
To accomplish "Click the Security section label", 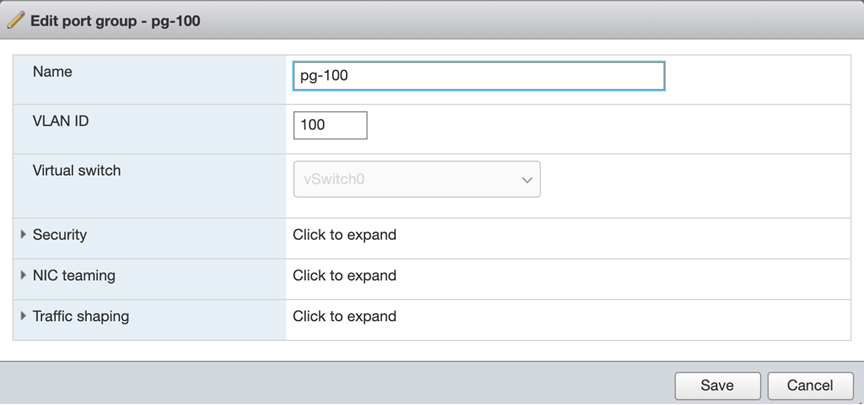I will pos(60,235).
